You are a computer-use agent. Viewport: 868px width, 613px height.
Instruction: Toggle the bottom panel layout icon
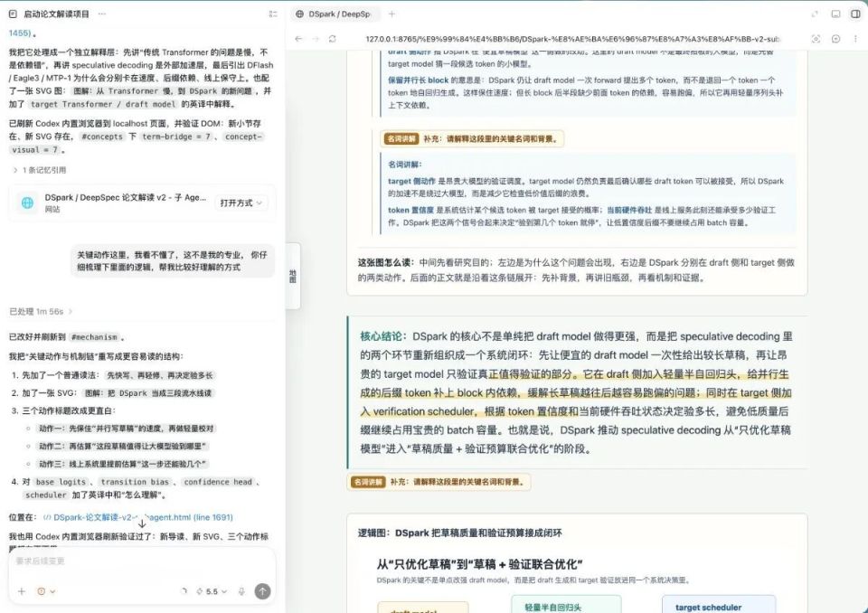coord(835,14)
